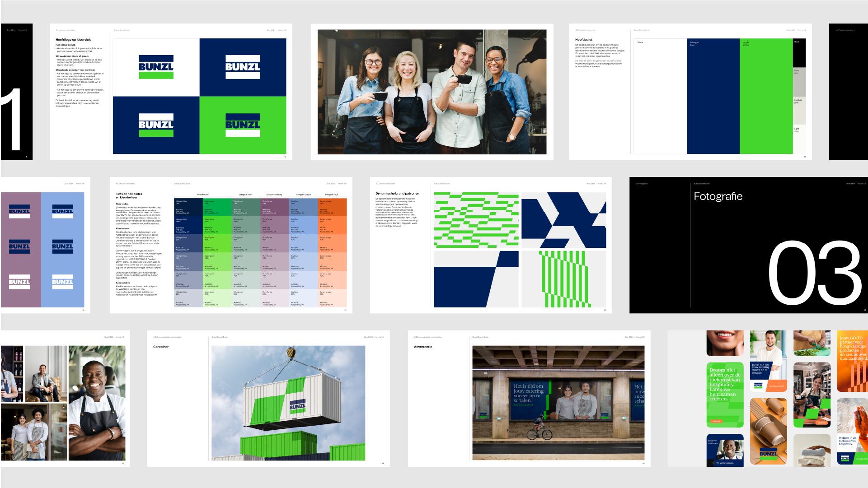The width and height of the screenshot is (868, 488).
Task: Click the Bunzl logo on white background
Action: [x=156, y=67]
